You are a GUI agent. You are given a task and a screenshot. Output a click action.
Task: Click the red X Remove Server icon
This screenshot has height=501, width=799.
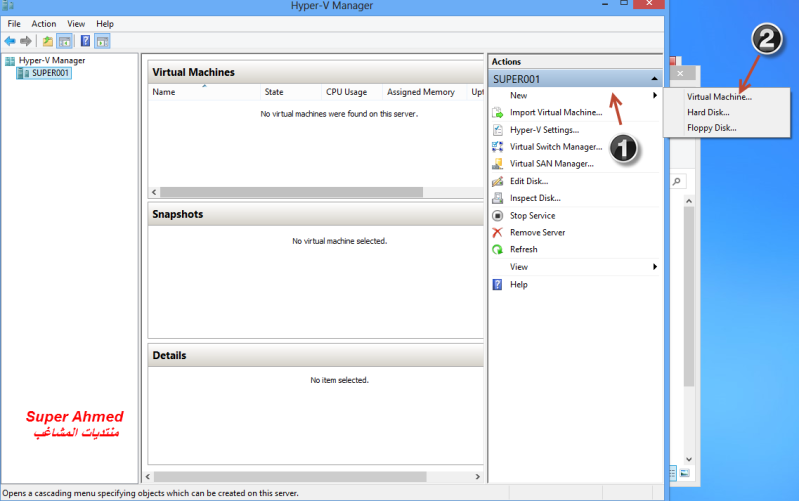(497, 232)
